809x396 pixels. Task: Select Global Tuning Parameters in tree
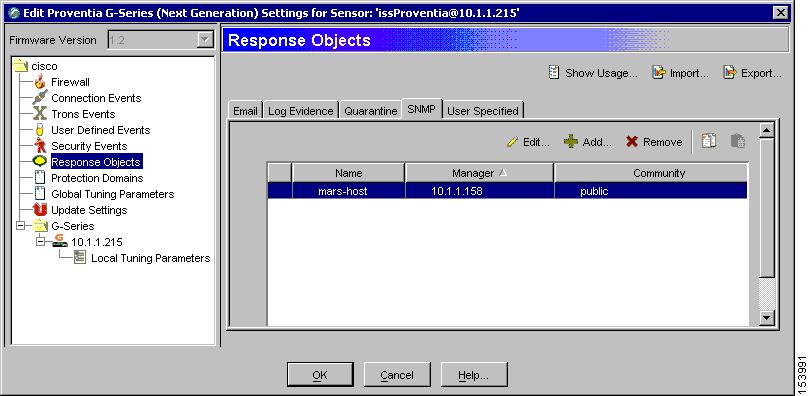click(112, 194)
